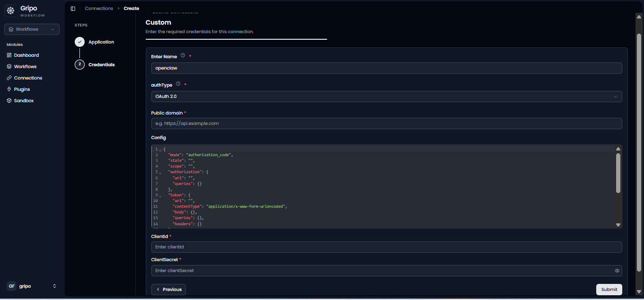Collapse the token block at line 9
Image resolution: width=644 pixels, height=300 pixels.
coord(160,195)
